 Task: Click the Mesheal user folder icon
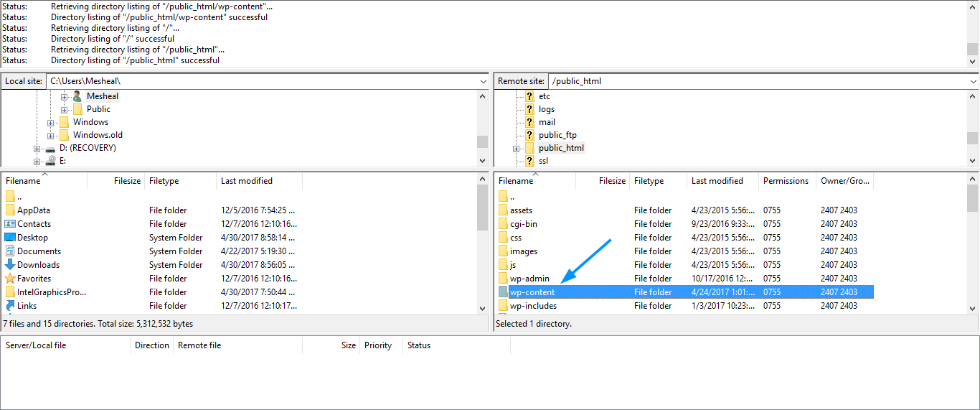point(77,96)
